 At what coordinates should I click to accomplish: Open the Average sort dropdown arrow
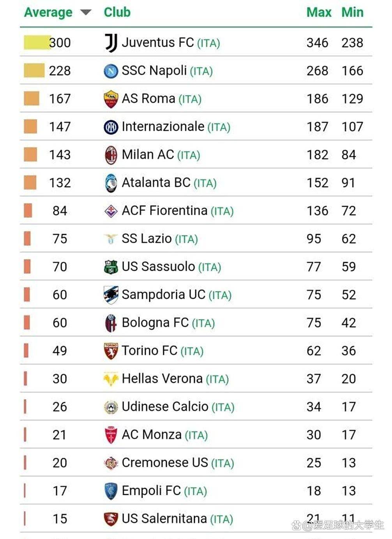pos(86,12)
